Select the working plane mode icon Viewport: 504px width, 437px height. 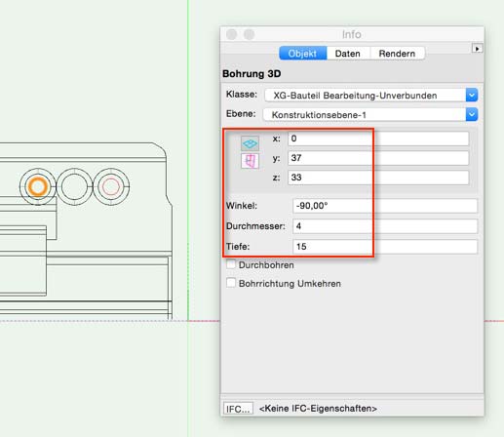coord(250,161)
